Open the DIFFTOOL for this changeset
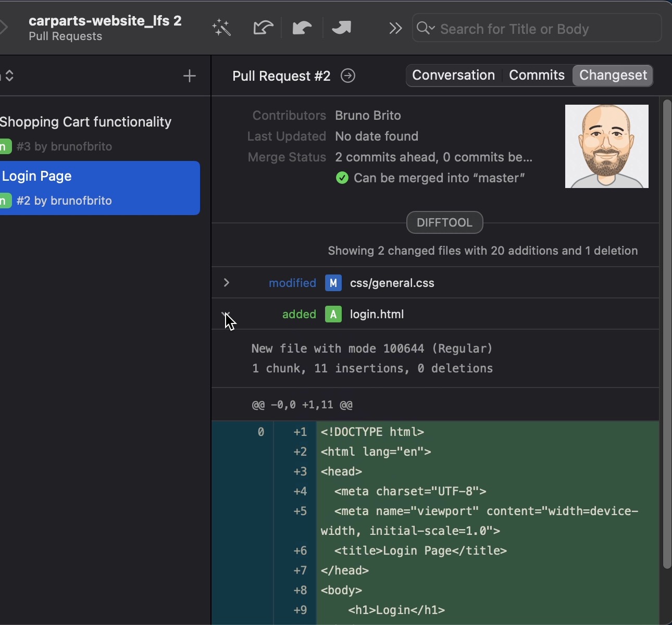Viewport: 672px width, 625px height. click(445, 222)
